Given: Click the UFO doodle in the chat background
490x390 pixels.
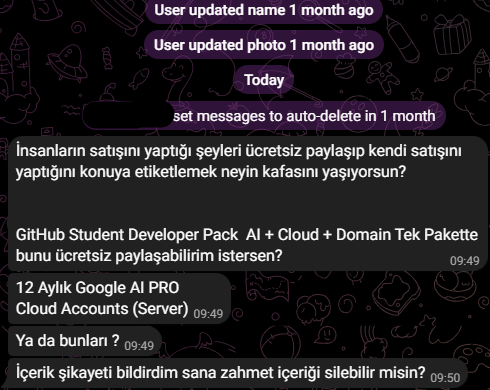Looking at the screenshot, I should (68, 61).
